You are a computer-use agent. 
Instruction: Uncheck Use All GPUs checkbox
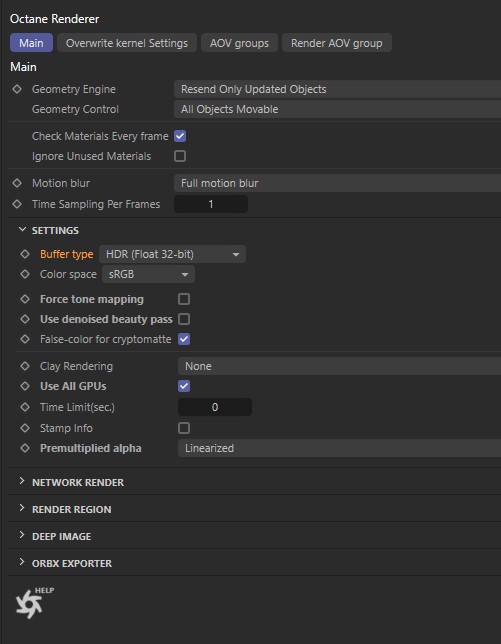click(184, 386)
